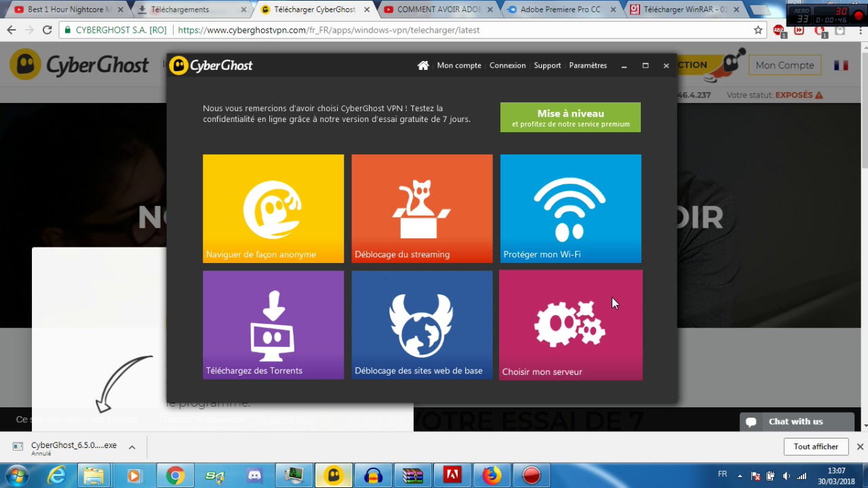
Task: Select Déblocage des sites web de base tile
Action: [x=422, y=325]
